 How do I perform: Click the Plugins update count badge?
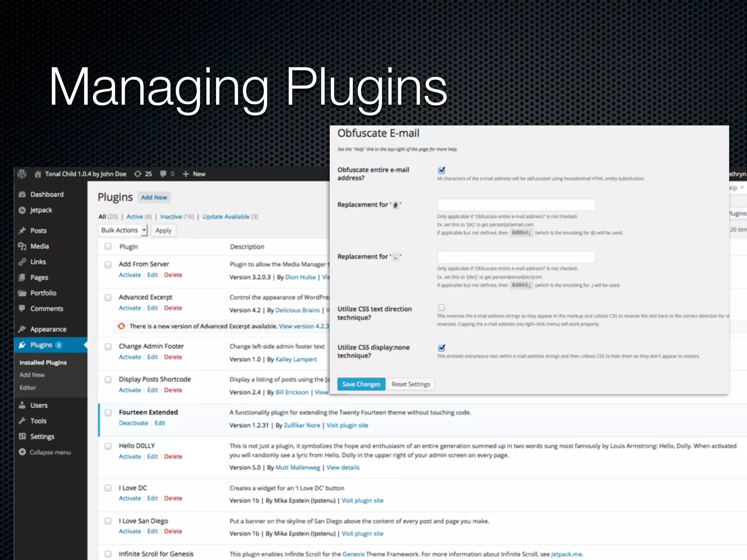coord(59,345)
